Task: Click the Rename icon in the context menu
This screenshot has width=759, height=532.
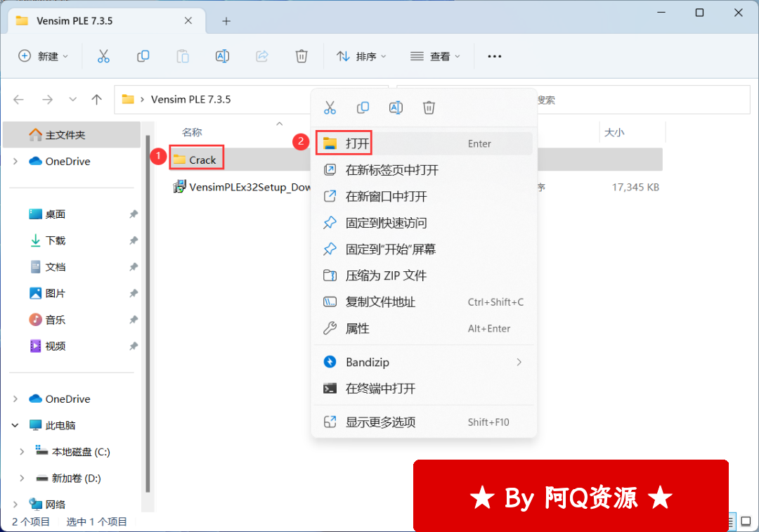Action: tap(396, 108)
